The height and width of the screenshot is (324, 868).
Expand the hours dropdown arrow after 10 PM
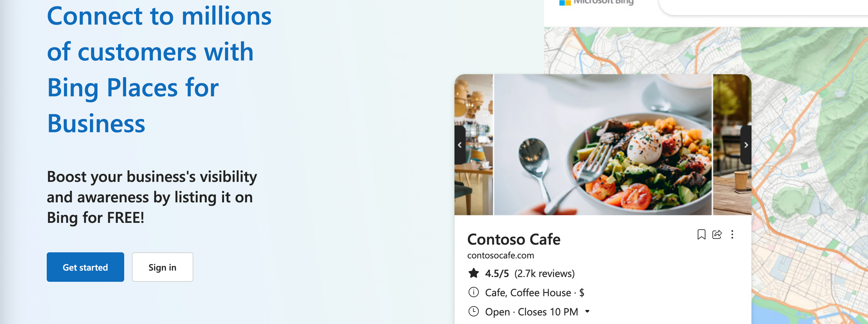tap(587, 311)
